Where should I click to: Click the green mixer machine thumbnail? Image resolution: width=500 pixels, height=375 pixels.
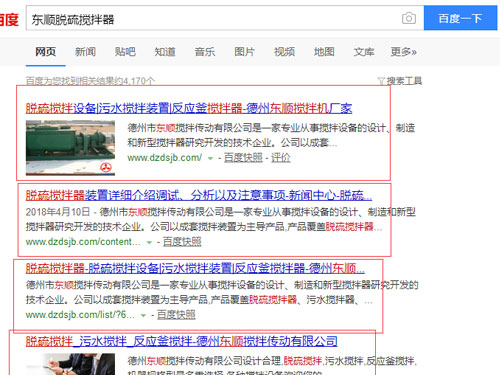coord(70,148)
